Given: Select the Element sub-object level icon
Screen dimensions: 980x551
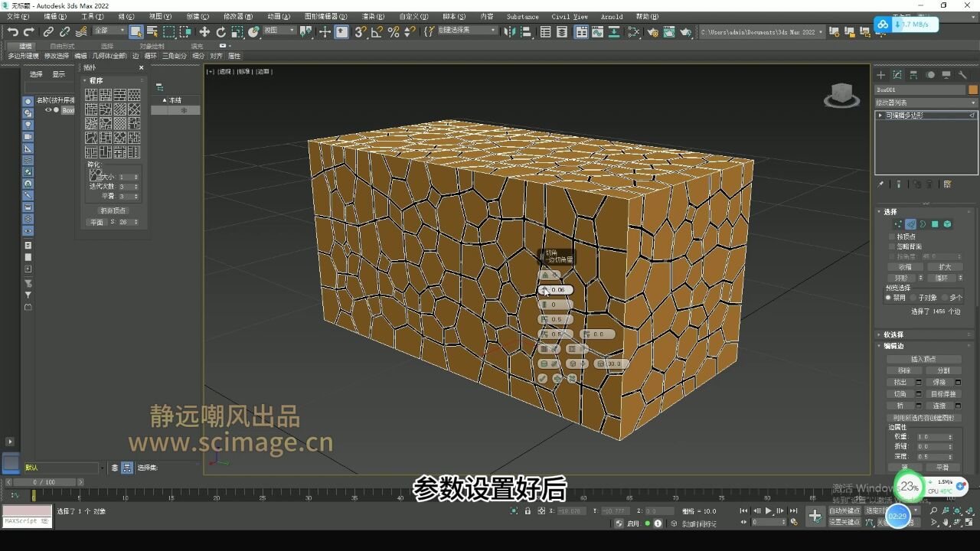Looking at the screenshot, I should coord(947,224).
